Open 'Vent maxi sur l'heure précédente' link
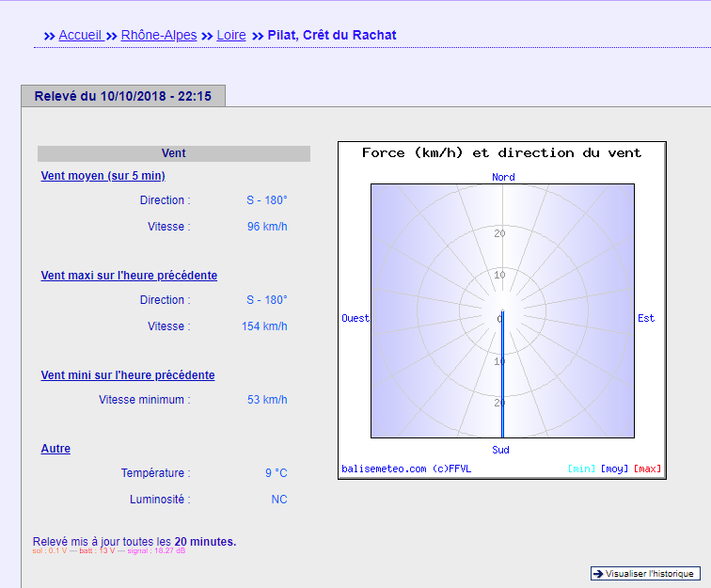The width and height of the screenshot is (711, 588). 129,276
